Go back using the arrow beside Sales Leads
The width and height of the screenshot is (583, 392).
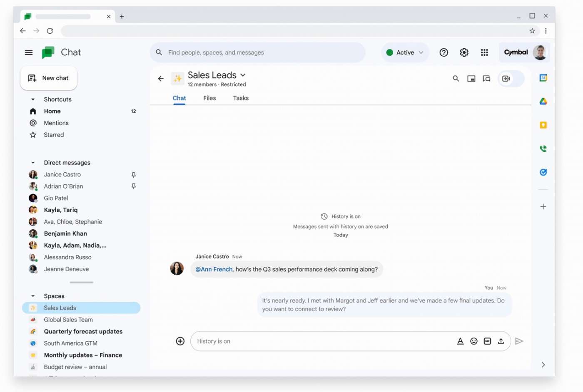click(161, 79)
